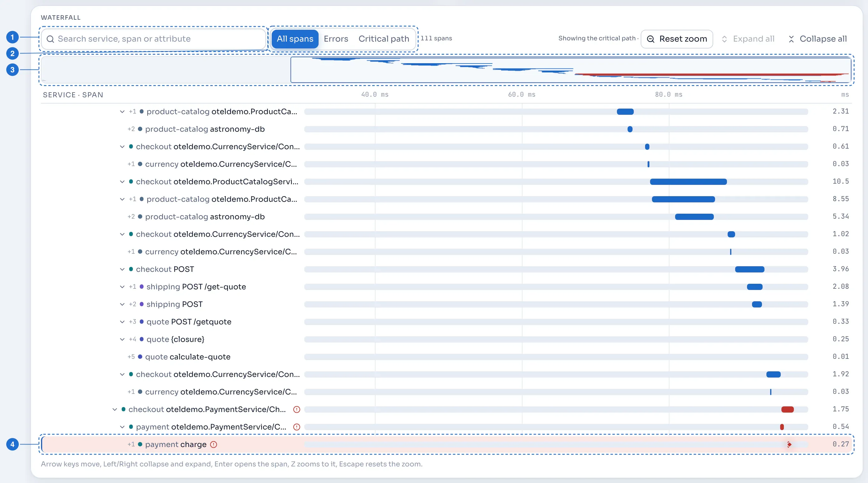Collapse checkout oteldemo.ProductCatalogServi... span

pyautogui.click(x=122, y=181)
